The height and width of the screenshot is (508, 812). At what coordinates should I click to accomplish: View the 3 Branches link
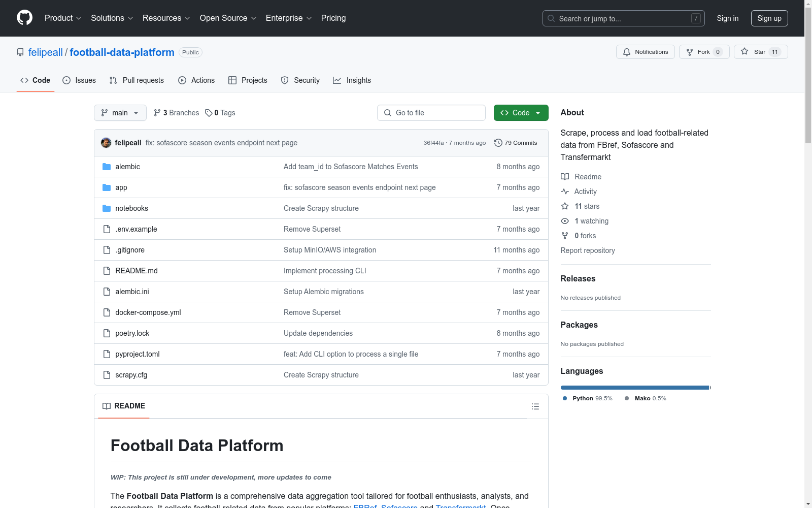177,113
